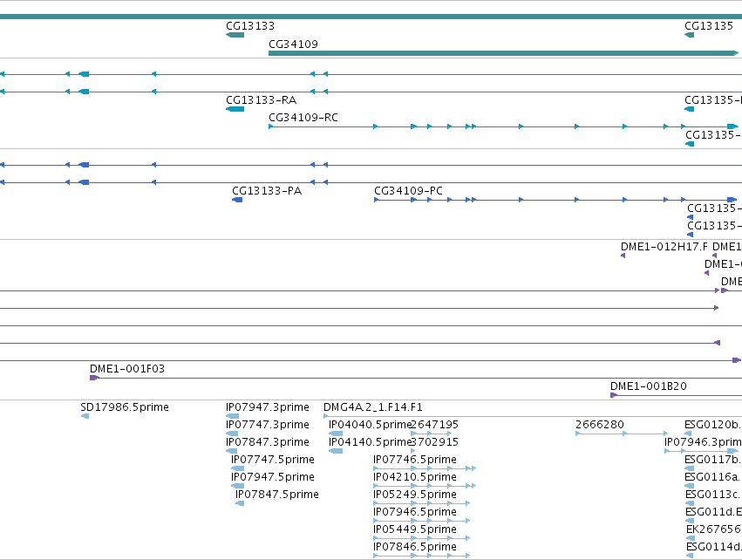Click the IP07946.5prime label
The width and height of the screenshot is (742, 560).
[x=415, y=512]
